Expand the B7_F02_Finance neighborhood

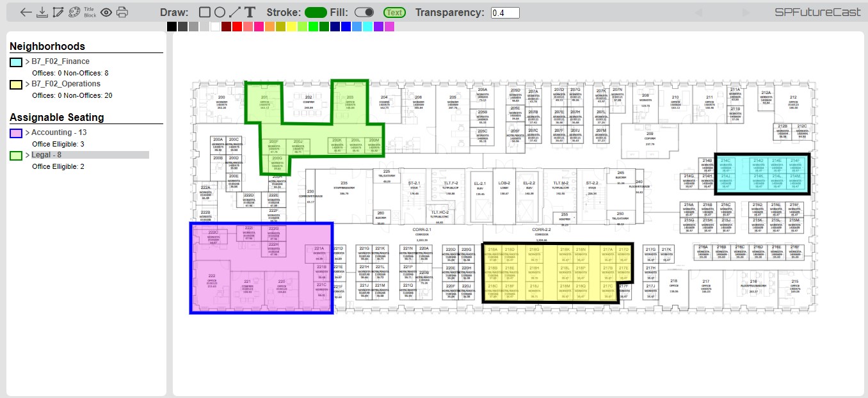tap(28, 61)
